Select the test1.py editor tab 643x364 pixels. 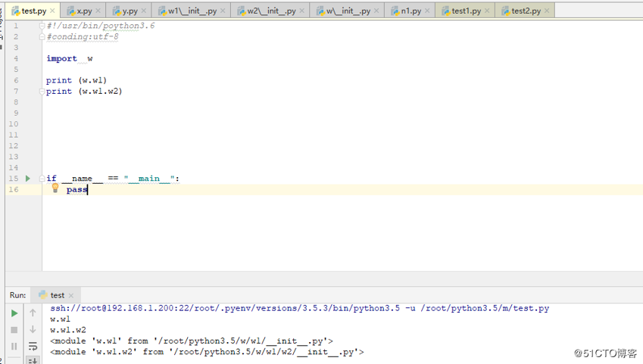point(465,11)
